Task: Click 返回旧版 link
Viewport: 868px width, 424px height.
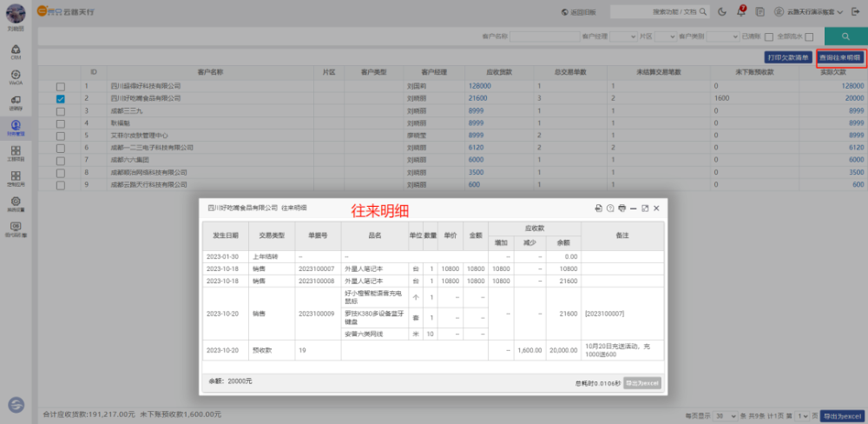Action: click(583, 11)
